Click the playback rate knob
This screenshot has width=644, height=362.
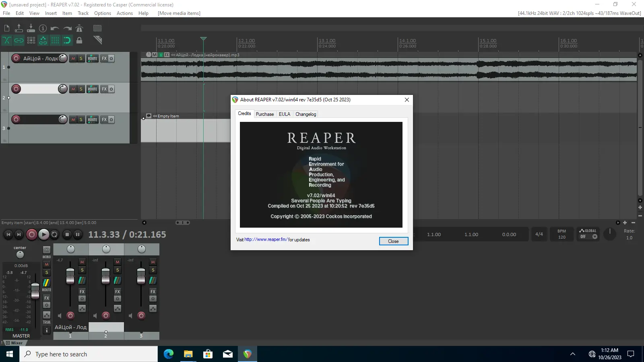(610, 234)
